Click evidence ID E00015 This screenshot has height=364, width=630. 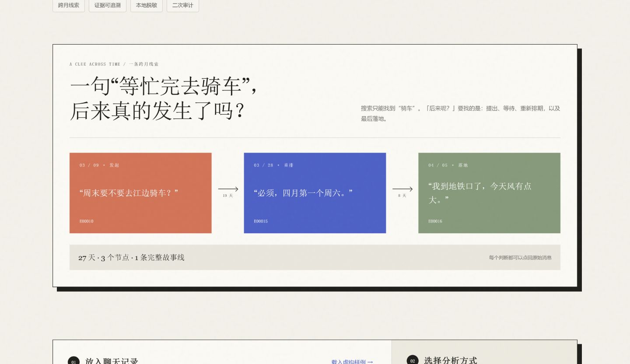(261, 221)
